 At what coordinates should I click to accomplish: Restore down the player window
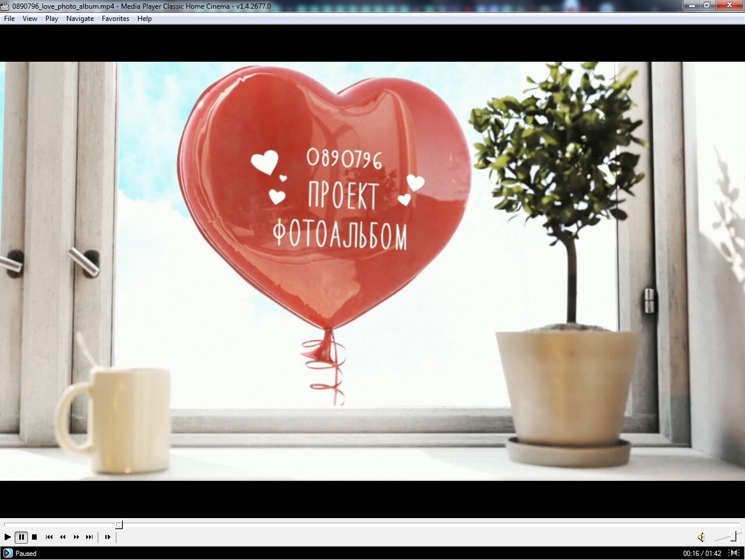click(x=707, y=5)
